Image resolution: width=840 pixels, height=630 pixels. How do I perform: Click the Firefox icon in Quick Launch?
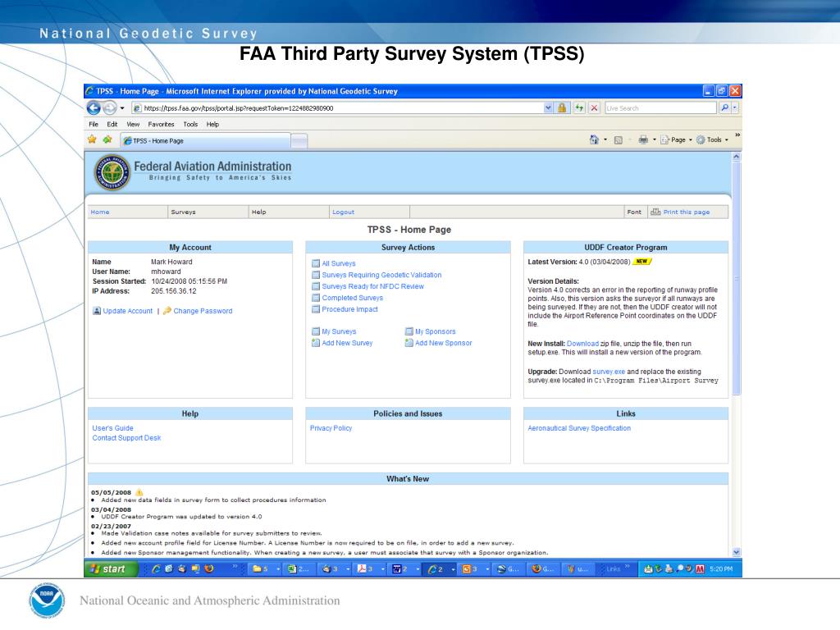click(208, 569)
